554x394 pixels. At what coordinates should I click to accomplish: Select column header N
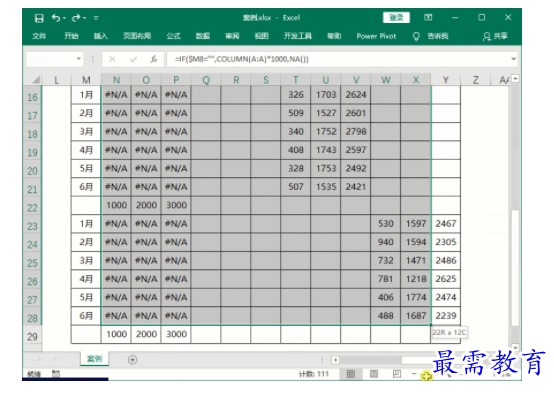point(116,80)
